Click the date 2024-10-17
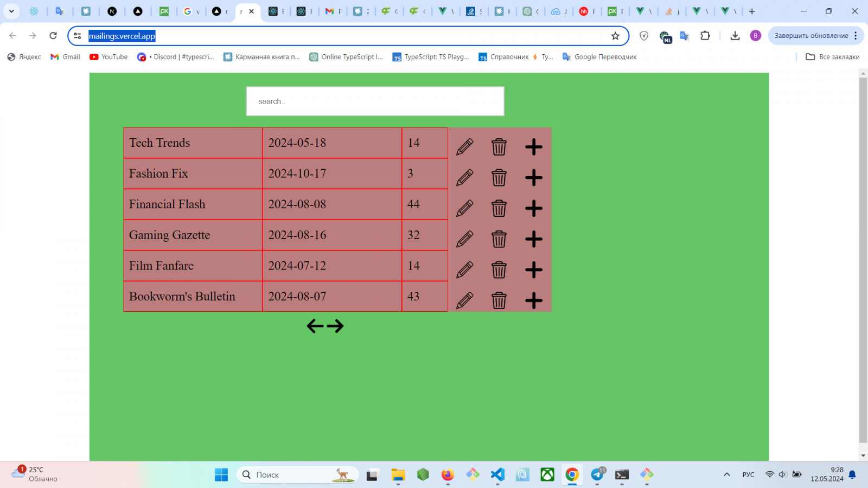Image resolution: width=868 pixels, height=488 pixels. point(297,174)
